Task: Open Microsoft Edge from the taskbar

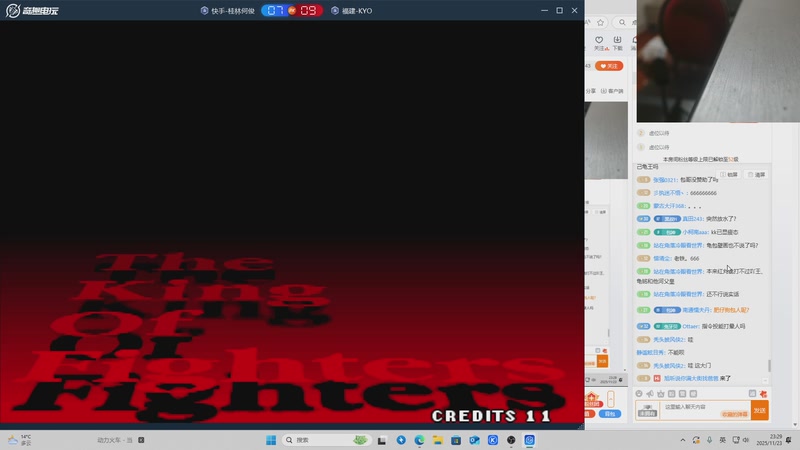Action: point(419,440)
